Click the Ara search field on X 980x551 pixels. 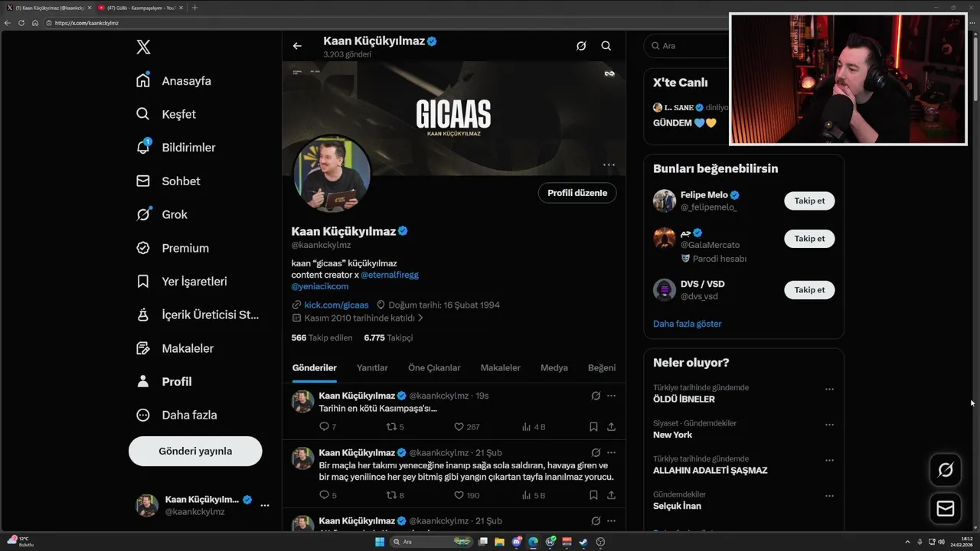tap(686, 46)
